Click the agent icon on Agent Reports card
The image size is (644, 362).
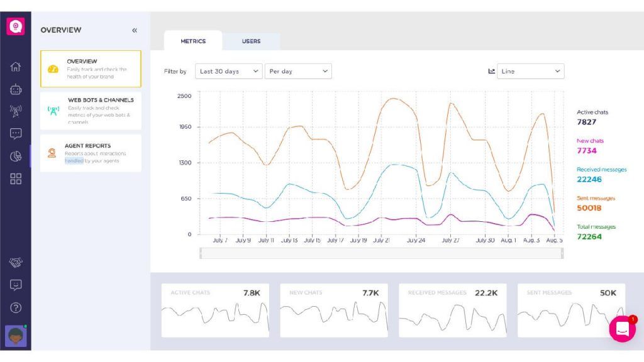point(52,153)
